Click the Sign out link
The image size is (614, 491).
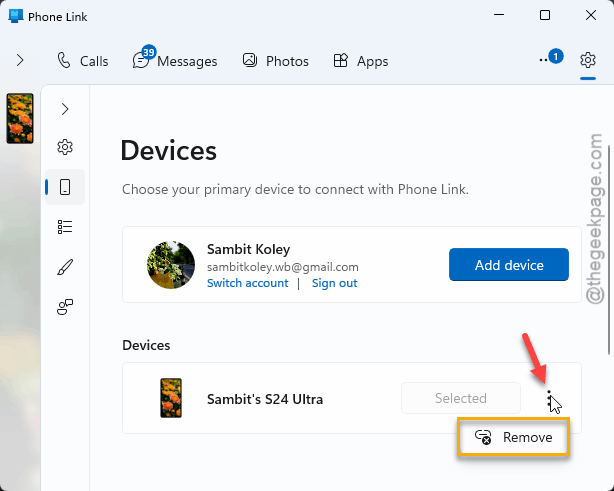[334, 283]
